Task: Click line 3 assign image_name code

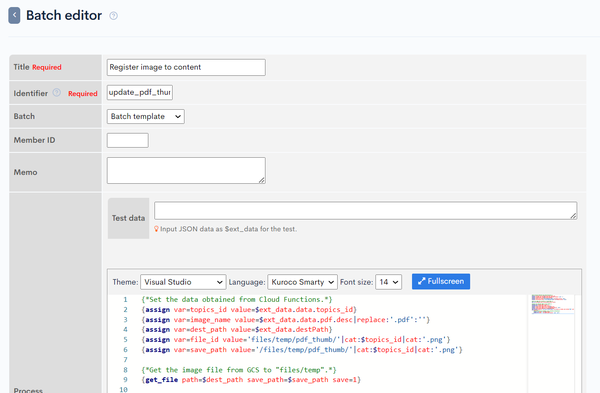Action: (x=285, y=320)
